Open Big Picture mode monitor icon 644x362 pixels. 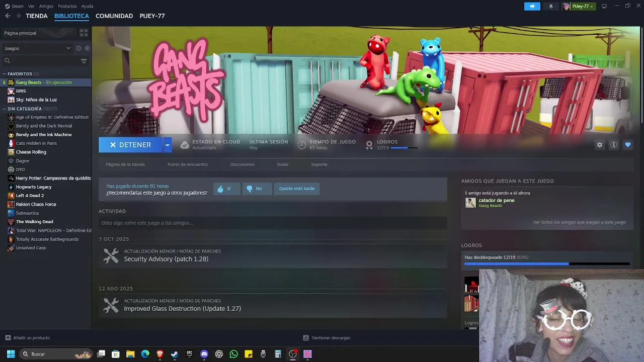(604, 6)
